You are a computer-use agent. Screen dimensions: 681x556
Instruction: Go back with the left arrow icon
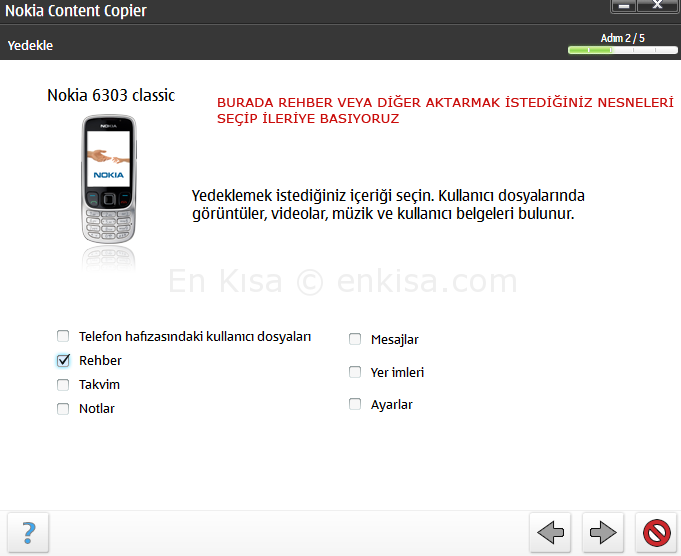pos(550,533)
